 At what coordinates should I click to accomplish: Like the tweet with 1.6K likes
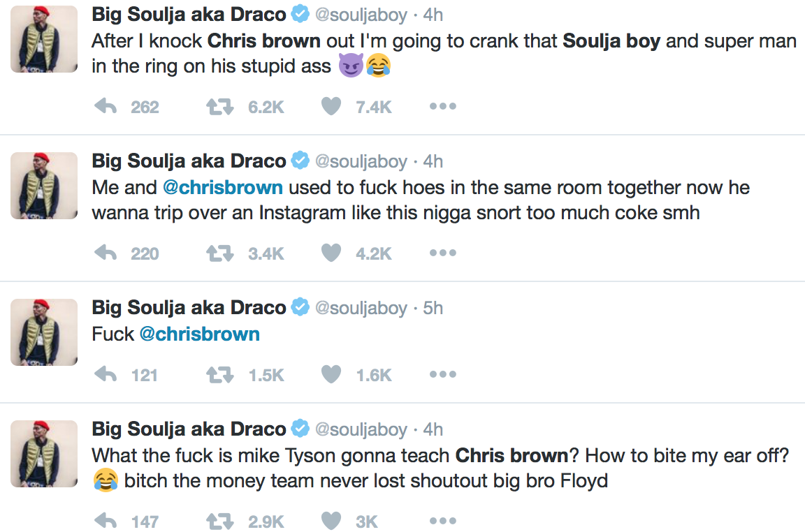point(331,375)
